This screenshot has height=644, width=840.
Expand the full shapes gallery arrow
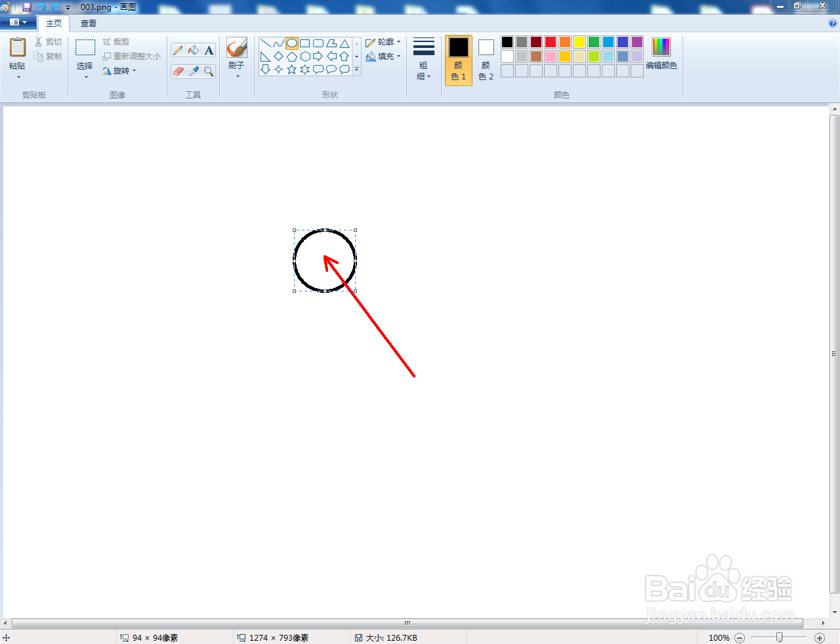click(357, 70)
